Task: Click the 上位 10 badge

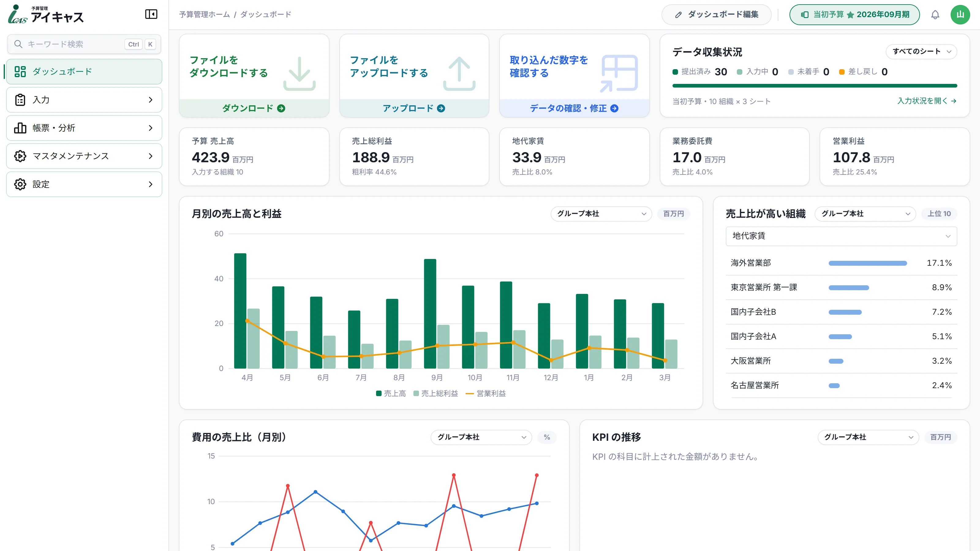Action: click(939, 214)
